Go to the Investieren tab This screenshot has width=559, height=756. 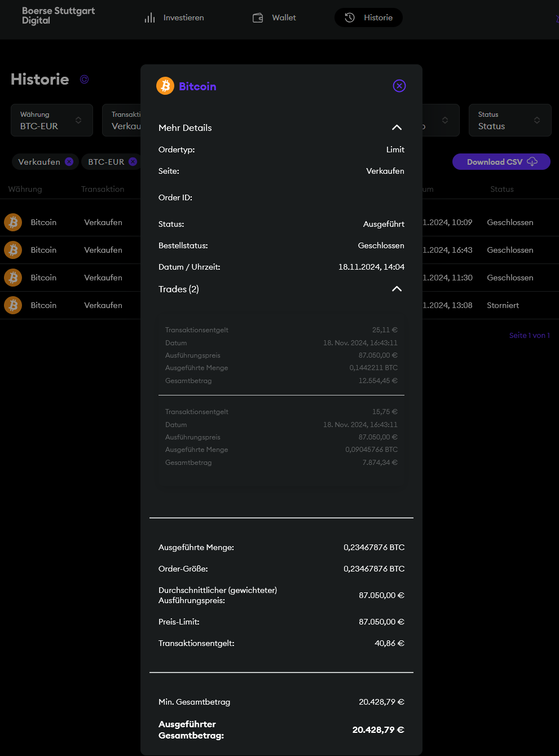(174, 17)
